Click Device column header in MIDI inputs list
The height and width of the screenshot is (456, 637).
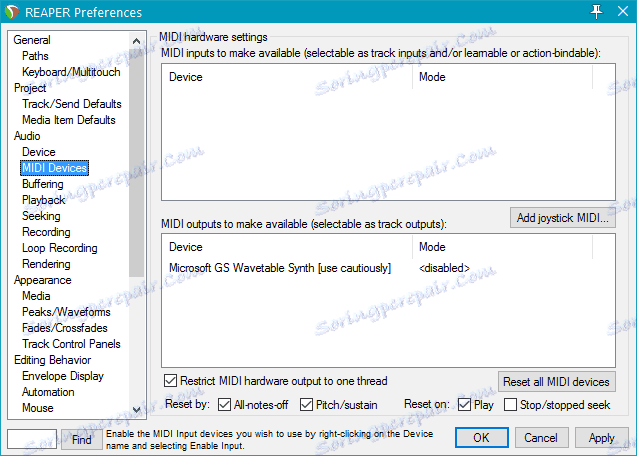click(288, 77)
